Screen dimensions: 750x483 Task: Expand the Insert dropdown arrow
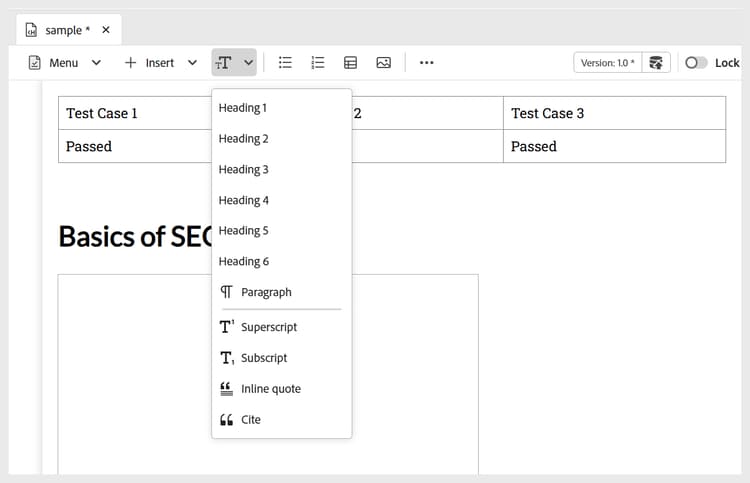[x=193, y=63]
